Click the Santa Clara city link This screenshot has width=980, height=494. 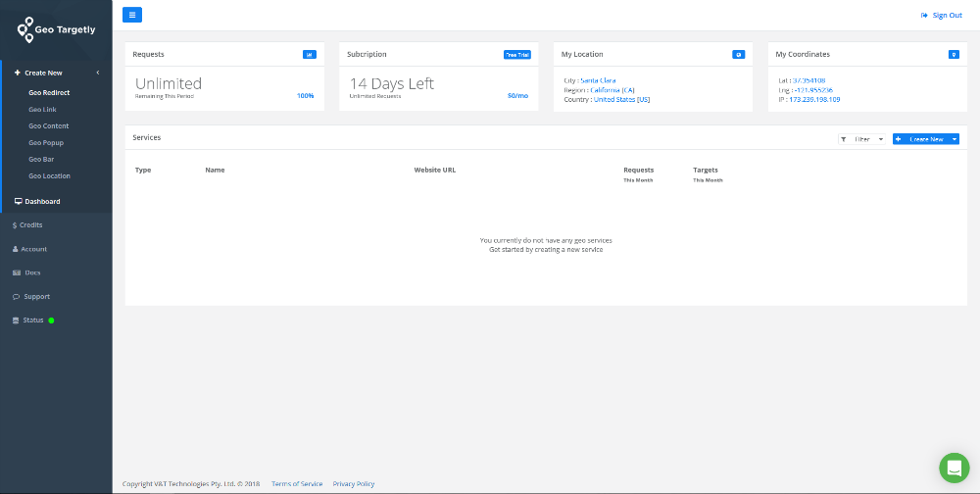[x=598, y=80]
